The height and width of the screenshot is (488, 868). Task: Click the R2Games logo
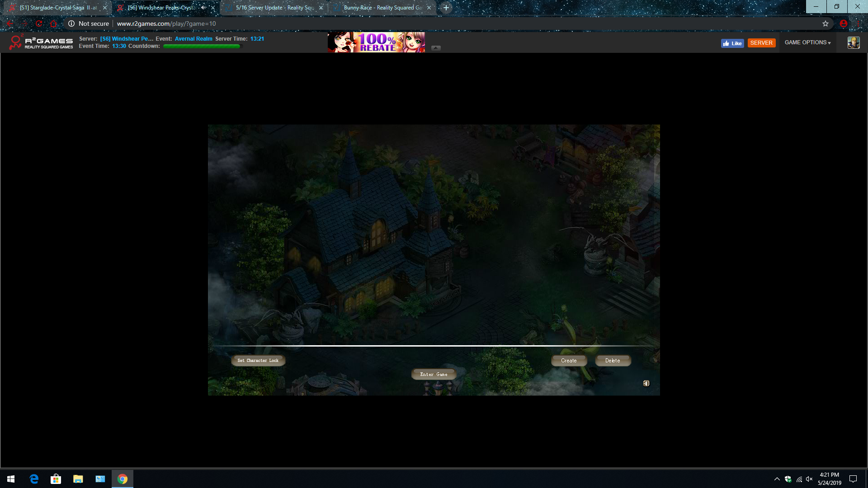(x=41, y=42)
